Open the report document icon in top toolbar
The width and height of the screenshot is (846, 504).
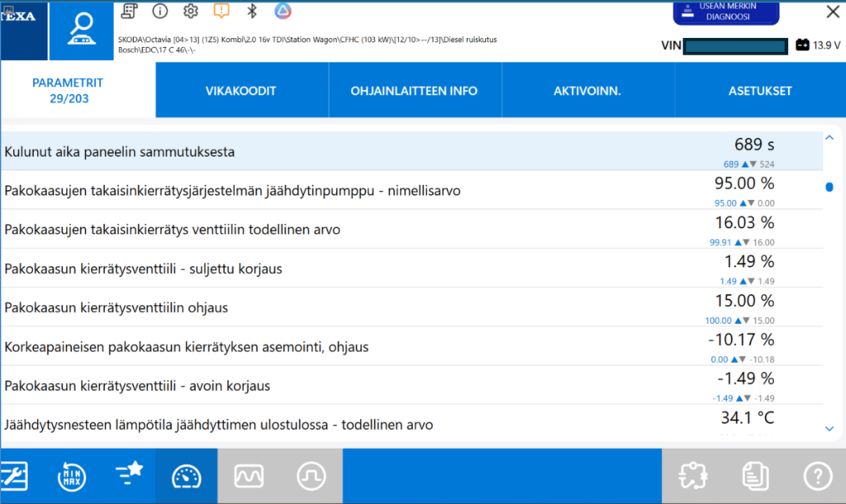coord(129,11)
